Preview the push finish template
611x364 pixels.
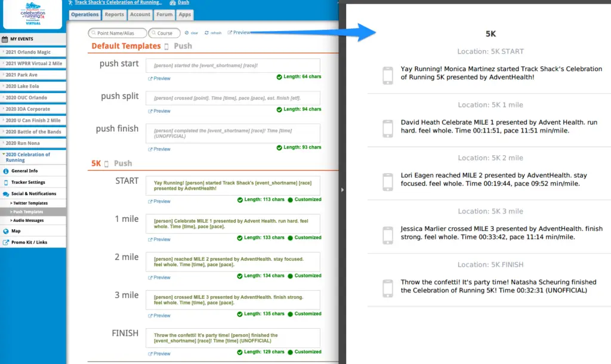pos(159,149)
